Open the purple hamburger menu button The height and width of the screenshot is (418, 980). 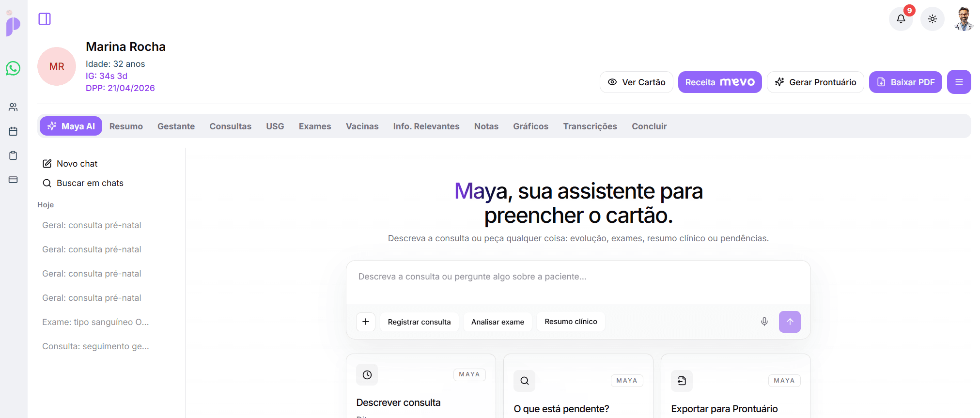[x=959, y=82]
